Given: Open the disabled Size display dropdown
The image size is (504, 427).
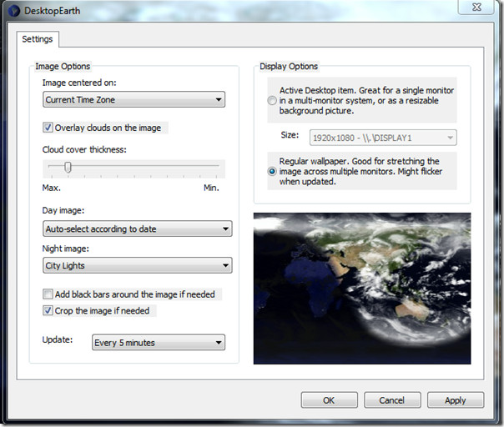Looking at the screenshot, I should point(383,138).
